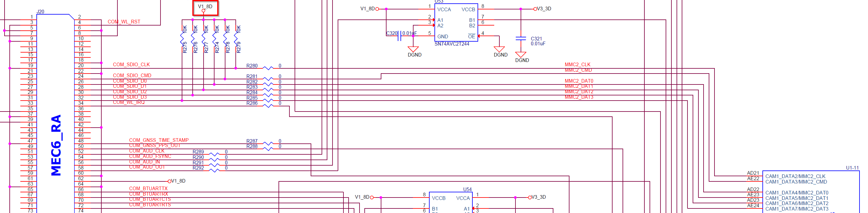Select capacitor C321 symbol
The height and width of the screenshot is (213, 868).
[521, 39]
